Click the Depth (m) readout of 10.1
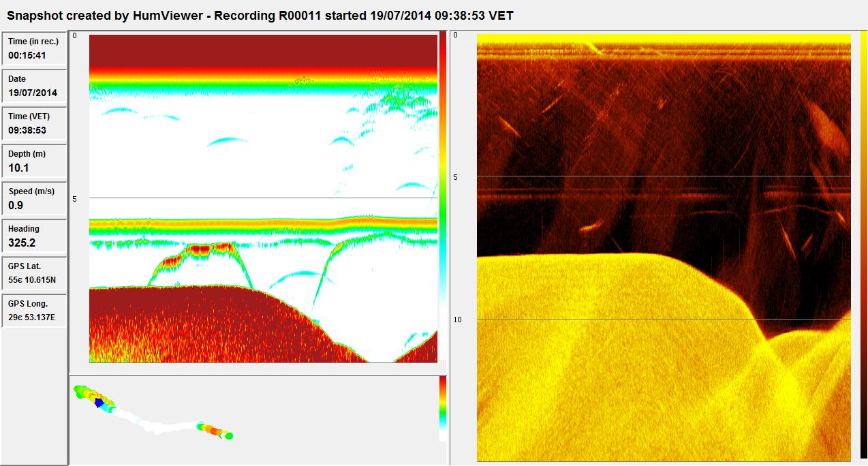Image resolution: width=868 pixels, height=466 pixels. (x=34, y=161)
